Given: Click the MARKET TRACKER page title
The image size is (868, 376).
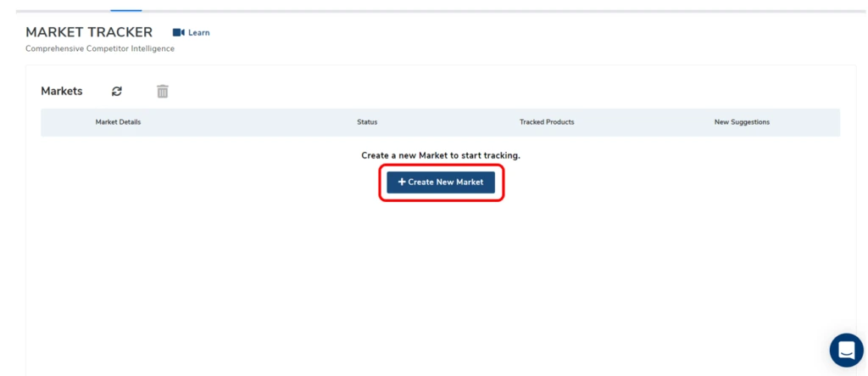Looking at the screenshot, I should tap(89, 32).
